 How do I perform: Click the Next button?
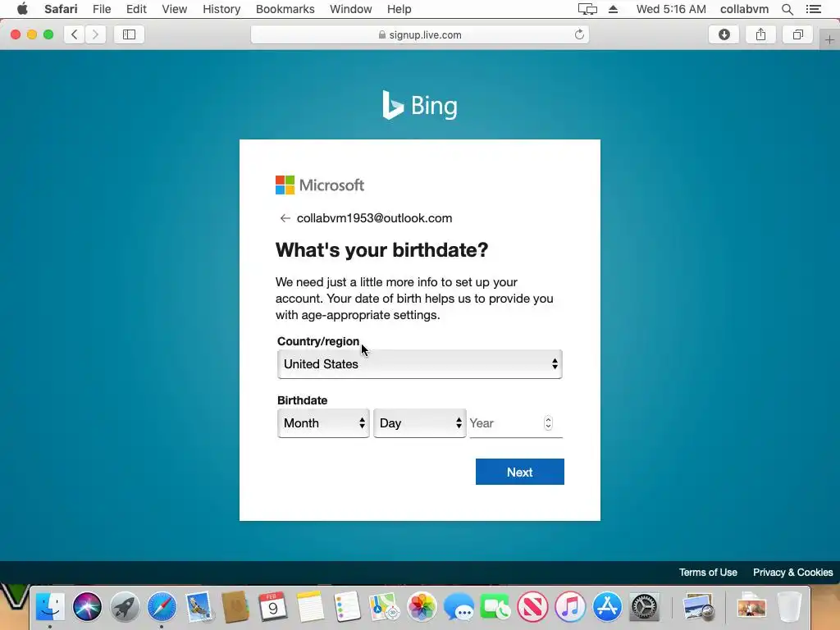tap(519, 472)
